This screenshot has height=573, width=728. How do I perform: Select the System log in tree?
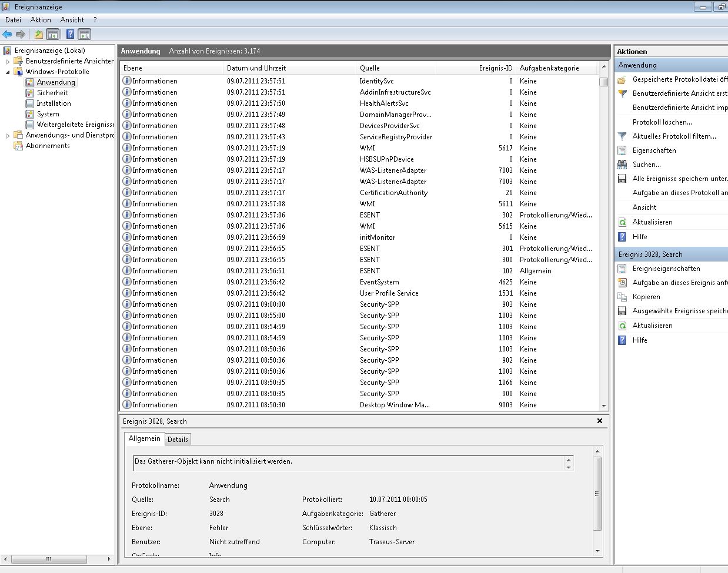click(48, 114)
